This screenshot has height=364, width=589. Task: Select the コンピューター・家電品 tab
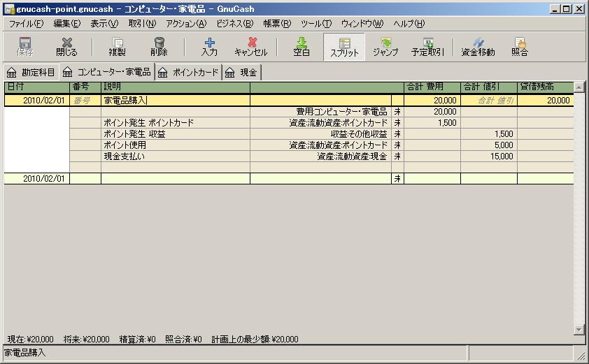click(108, 72)
